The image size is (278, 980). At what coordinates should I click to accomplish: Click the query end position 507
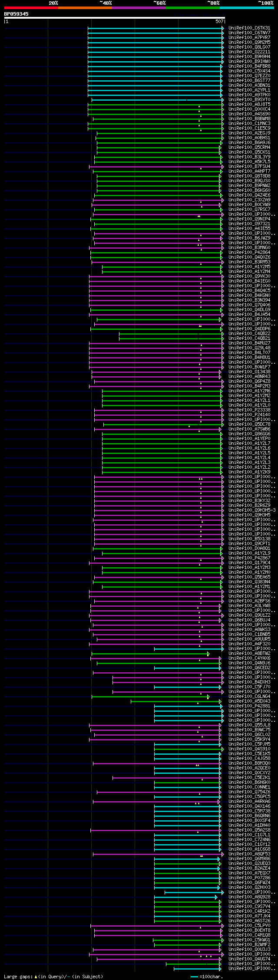tap(219, 21)
